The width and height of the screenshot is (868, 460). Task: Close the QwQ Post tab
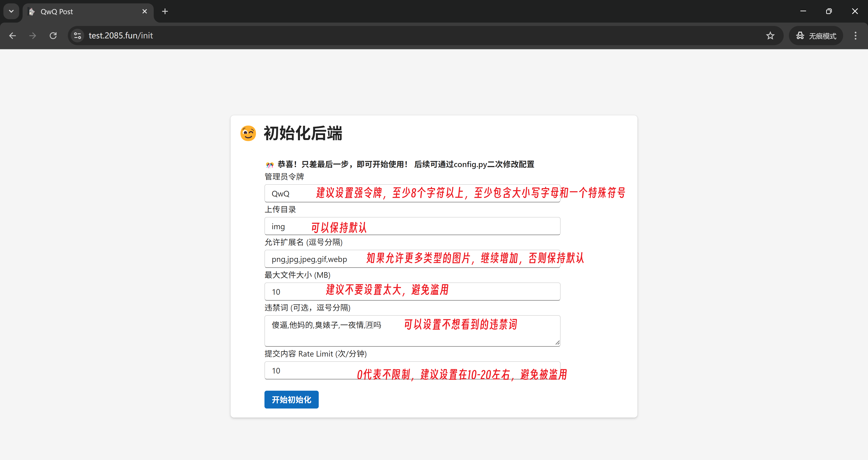point(145,12)
